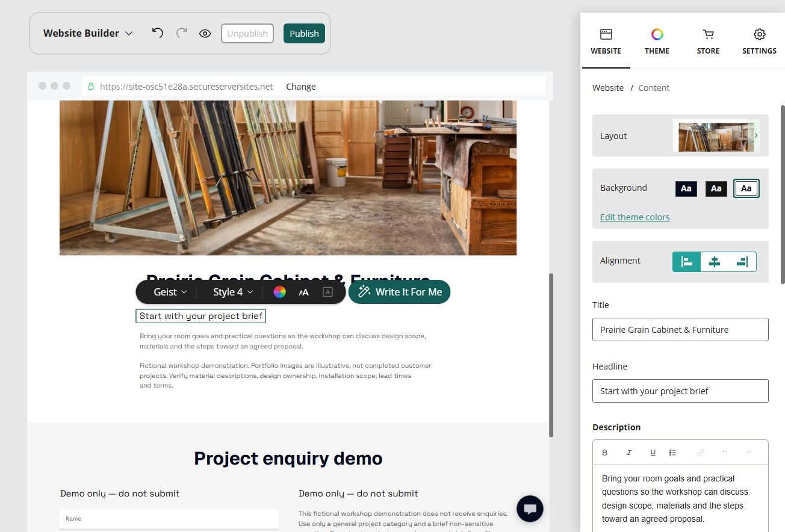
Task: Open the STORE tab
Action: (708, 42)
